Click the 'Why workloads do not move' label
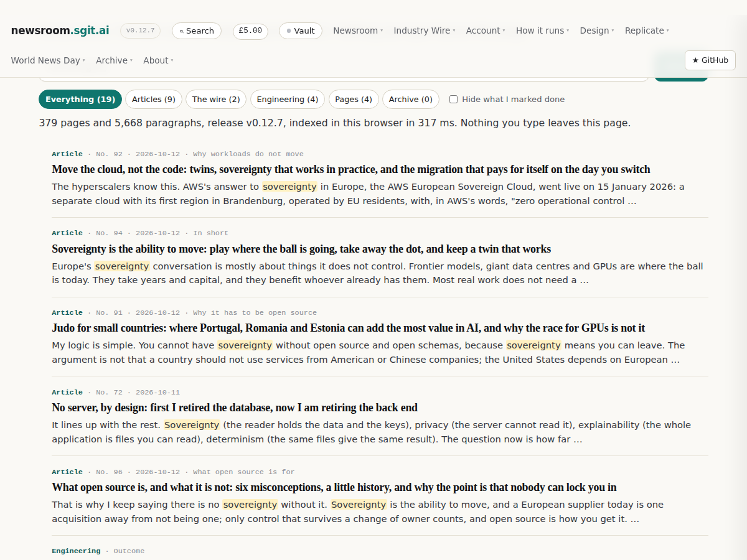The image size is (747, 560). point(248,154)
